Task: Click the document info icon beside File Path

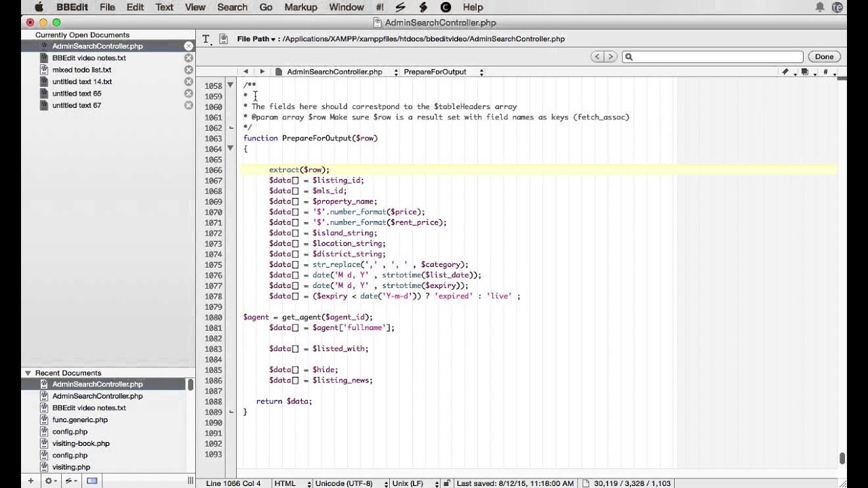Action: point(224,39)
